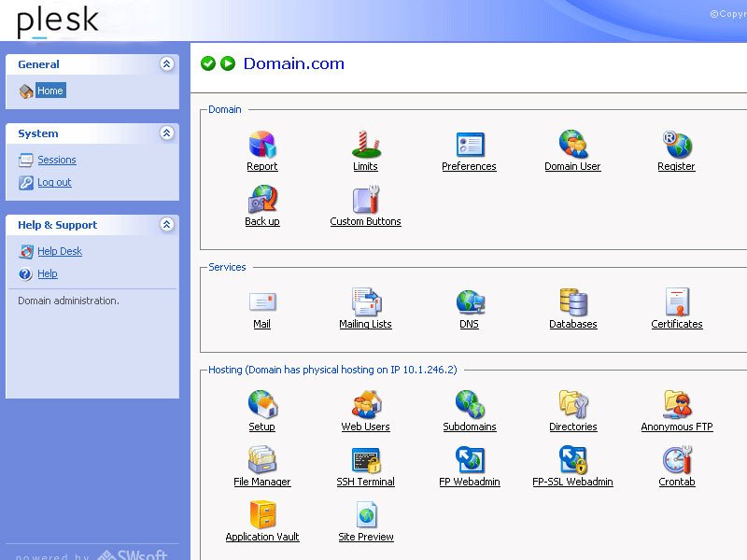Viewport: 747px width, 560px height.
Task: Click the Services section heading
Action: [x=227, y=267]
